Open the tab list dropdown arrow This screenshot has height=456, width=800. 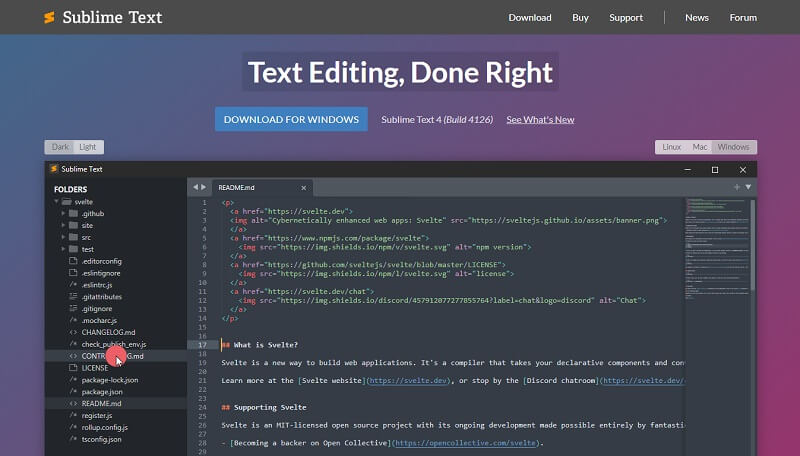click(x=748, y=187)
